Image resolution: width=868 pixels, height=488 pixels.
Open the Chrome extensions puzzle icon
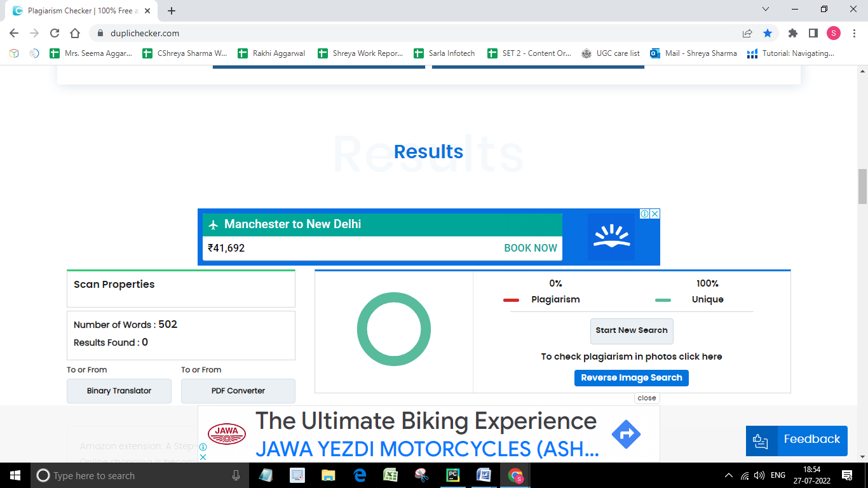[792, 33]
